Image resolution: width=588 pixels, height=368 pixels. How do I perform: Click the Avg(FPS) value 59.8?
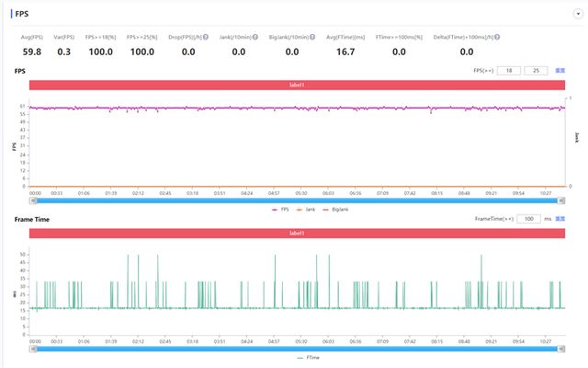coord(33,52)
